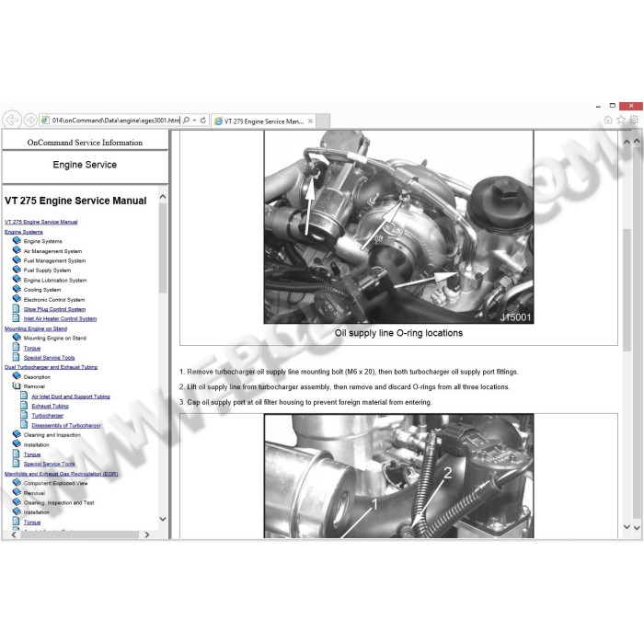
Task: Open the Turbocharger link
Action: [x=48, y=416]
